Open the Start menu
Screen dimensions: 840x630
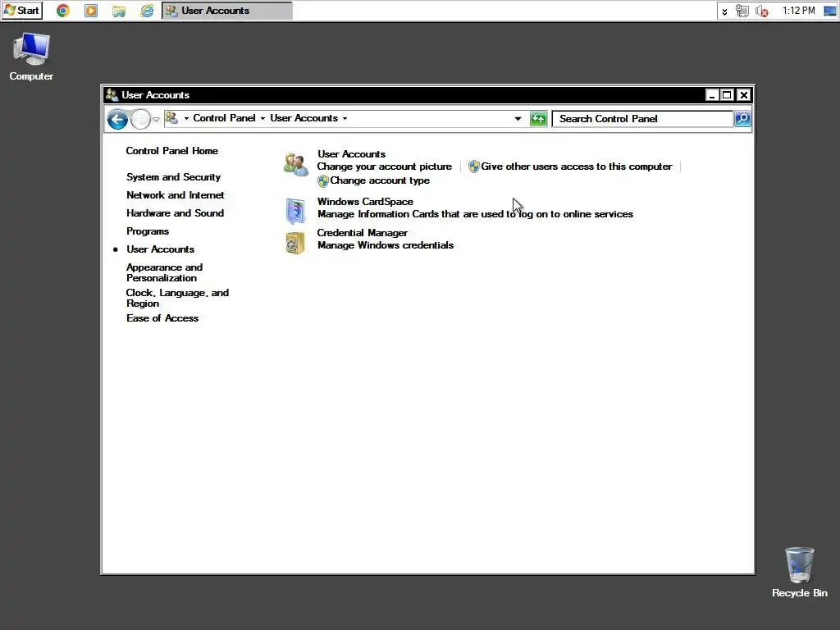click(x=22, y=10)
